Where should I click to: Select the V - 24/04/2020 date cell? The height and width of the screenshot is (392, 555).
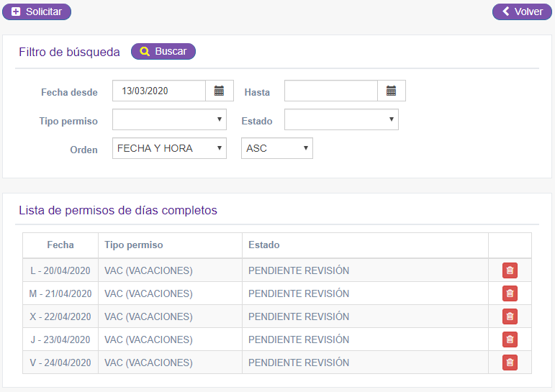(60, 363)
